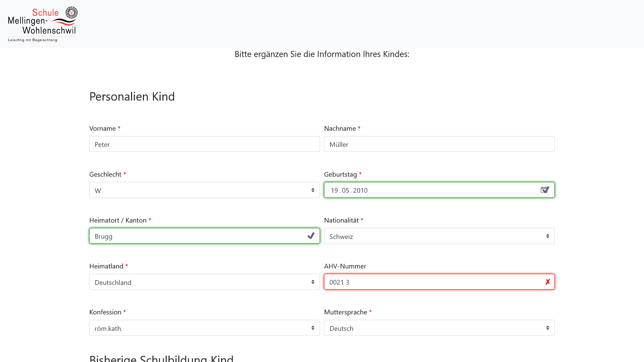Open the Geschlecht dropdown

tap(205, 190)
